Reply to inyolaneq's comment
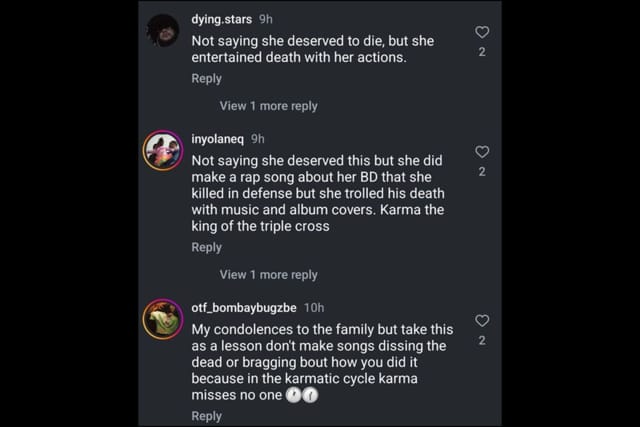This screenshot has height=427, width=640. coord(206,247)
